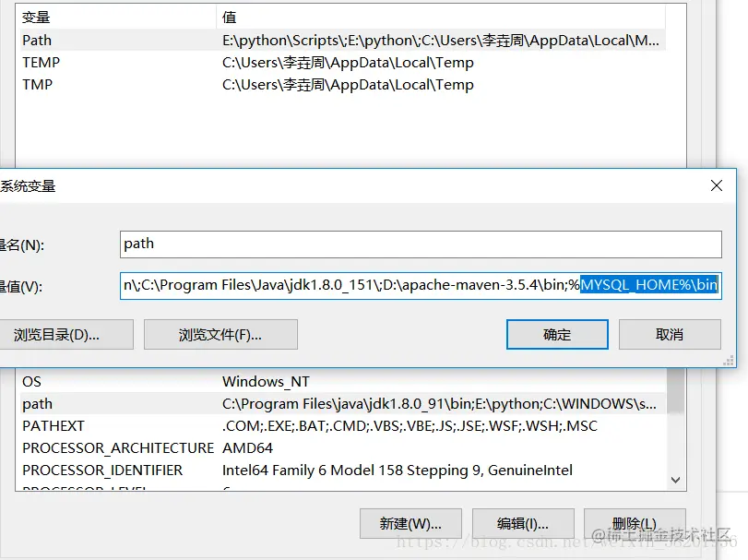The image size is (748, 560).
Task: Select the TMP user variable row
Action: [x=342, y=85]
